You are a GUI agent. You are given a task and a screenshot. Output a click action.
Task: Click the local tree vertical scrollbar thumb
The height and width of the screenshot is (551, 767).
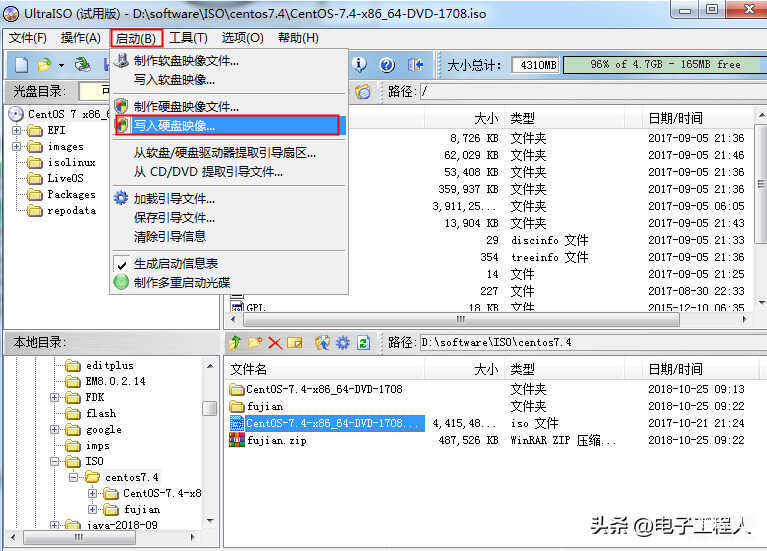coord(210,408)
